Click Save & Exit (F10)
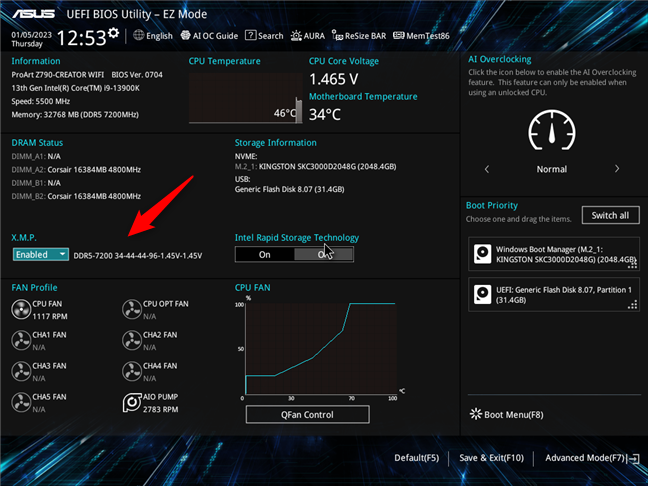The image size is (648, 486). 491,458
